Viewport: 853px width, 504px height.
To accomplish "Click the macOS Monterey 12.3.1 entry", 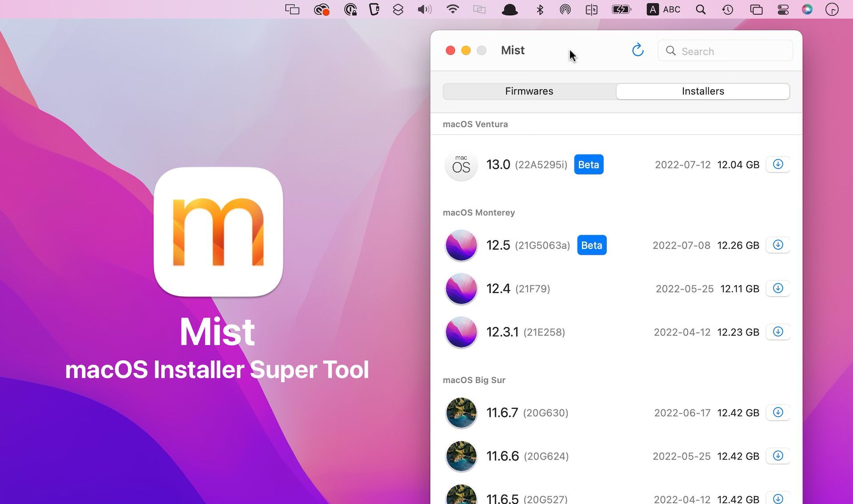I will coord(617,331).
